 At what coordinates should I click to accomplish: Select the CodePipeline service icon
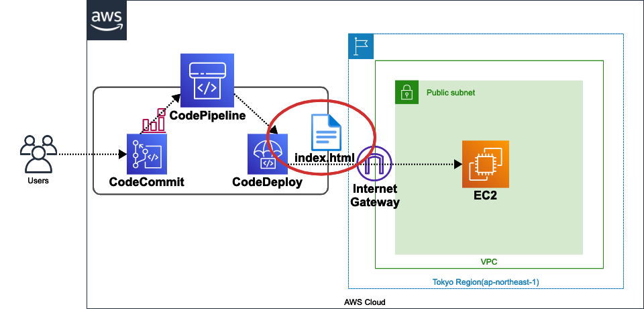click(207, 80)
